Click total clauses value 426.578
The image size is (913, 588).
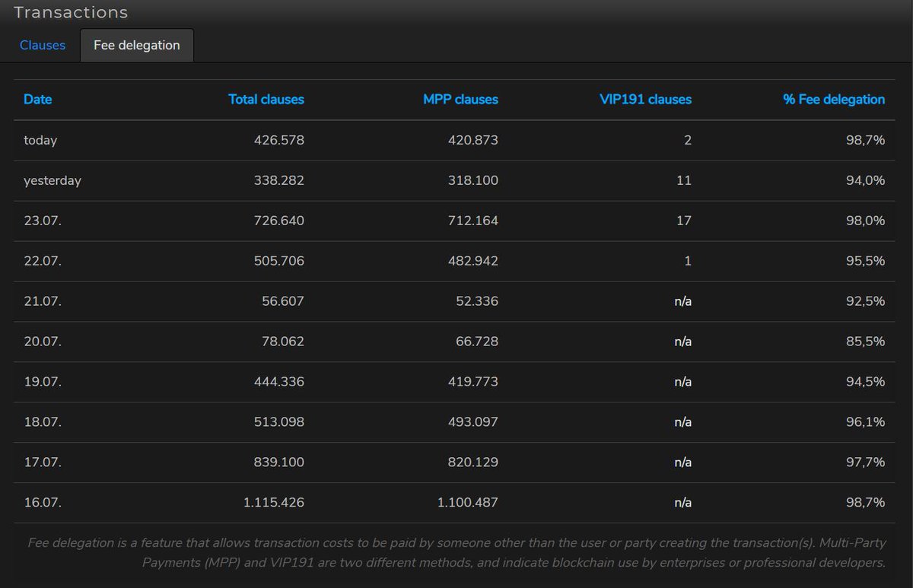tap(279, 140)
